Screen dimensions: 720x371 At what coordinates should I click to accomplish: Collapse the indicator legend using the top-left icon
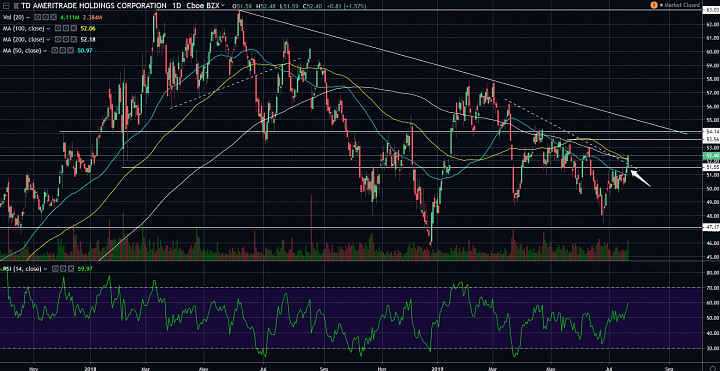(x=6, y=6)
